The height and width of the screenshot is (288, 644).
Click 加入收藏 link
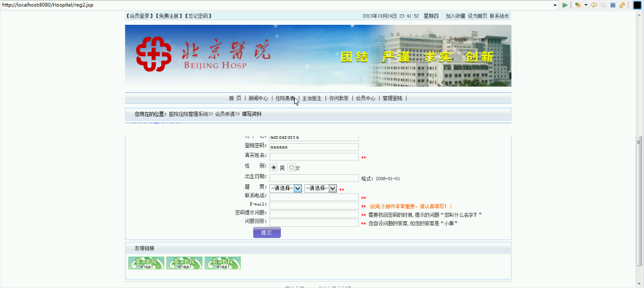[455, 16]
